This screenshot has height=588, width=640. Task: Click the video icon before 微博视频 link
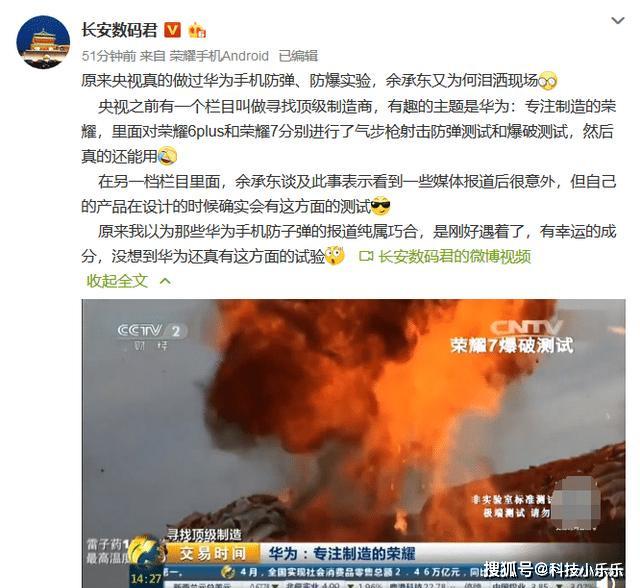[x=366, y=256]
